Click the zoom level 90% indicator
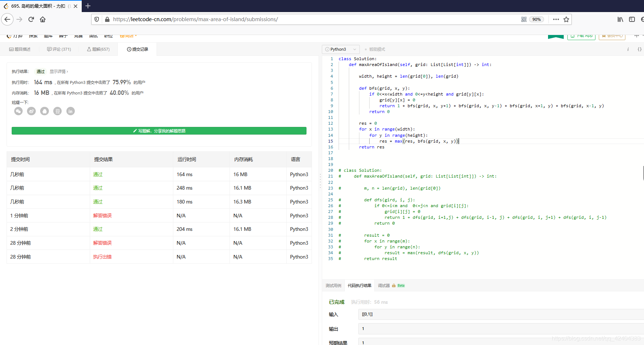The height and width of the screenshot is (345, 644). [x=536, y=19]
